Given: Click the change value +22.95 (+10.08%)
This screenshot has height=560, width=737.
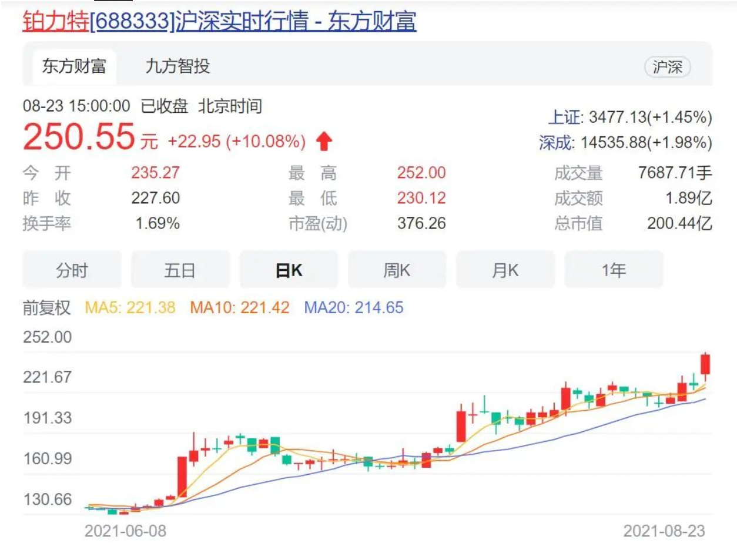Looking at the screenshot, I should [237, 142].
